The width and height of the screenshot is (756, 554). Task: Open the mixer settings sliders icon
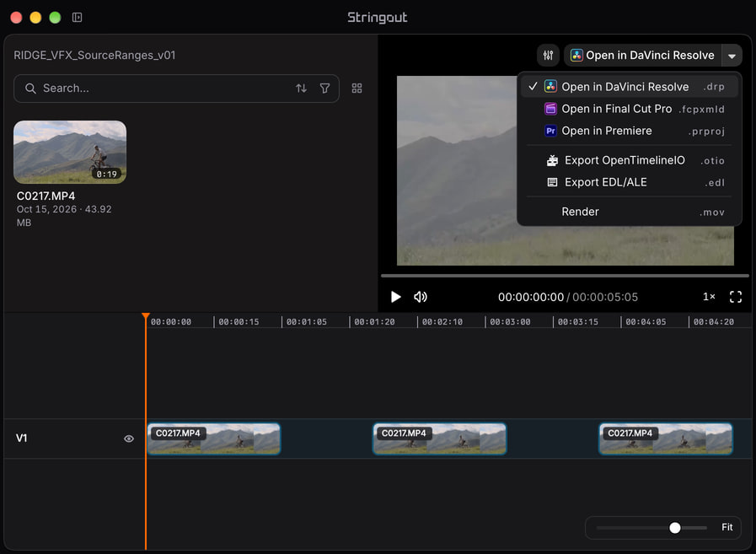tap(548, 56)
